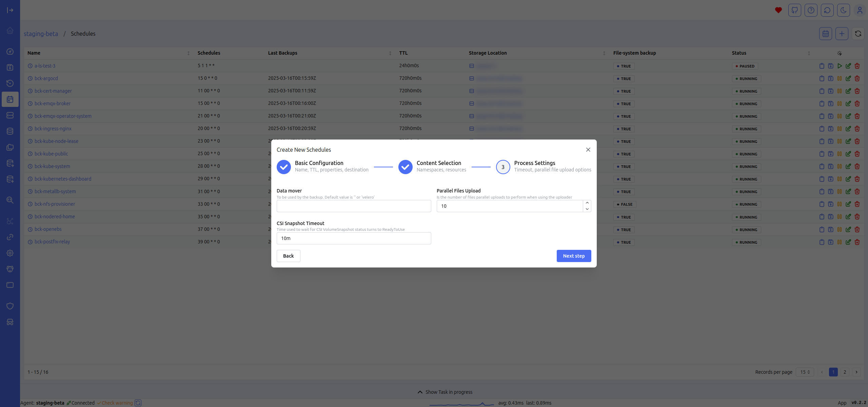Click the Data mover input field

tap(354, 206)
